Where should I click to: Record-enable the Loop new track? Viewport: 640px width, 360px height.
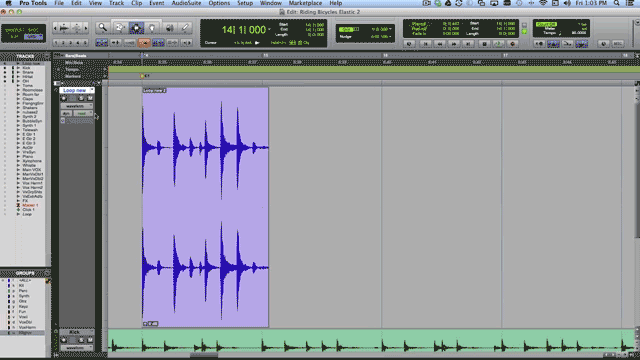coord(64,98)
